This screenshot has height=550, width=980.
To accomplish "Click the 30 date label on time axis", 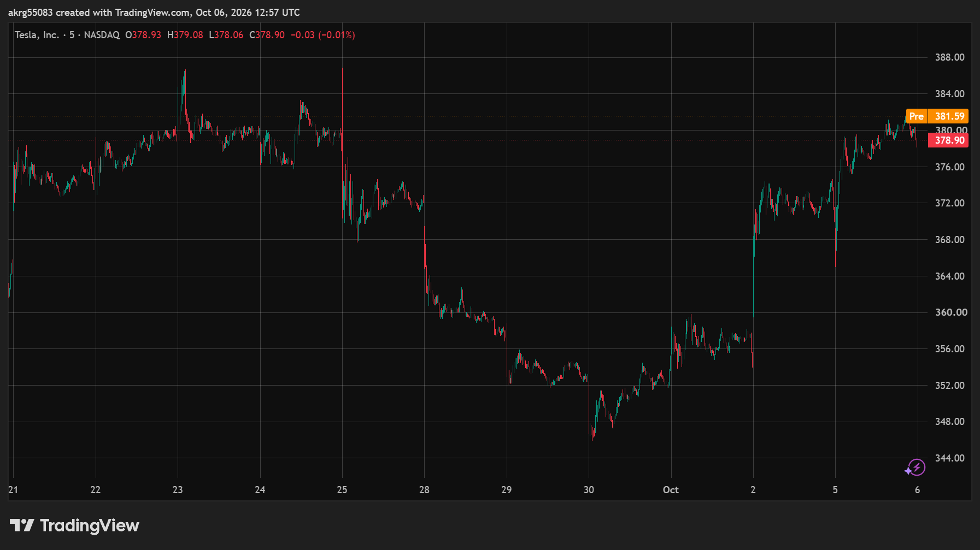I will point(589,490).
